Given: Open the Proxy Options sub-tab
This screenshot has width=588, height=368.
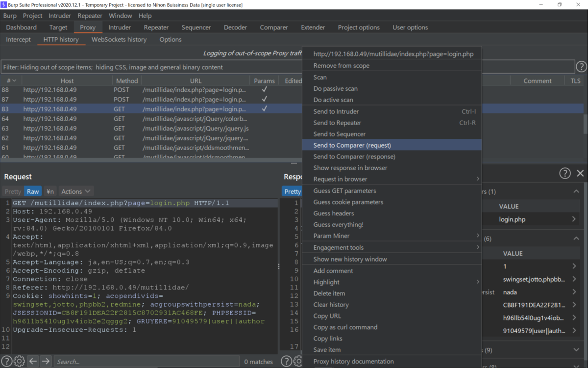Looking at the screenshot, I should [171, 39].
